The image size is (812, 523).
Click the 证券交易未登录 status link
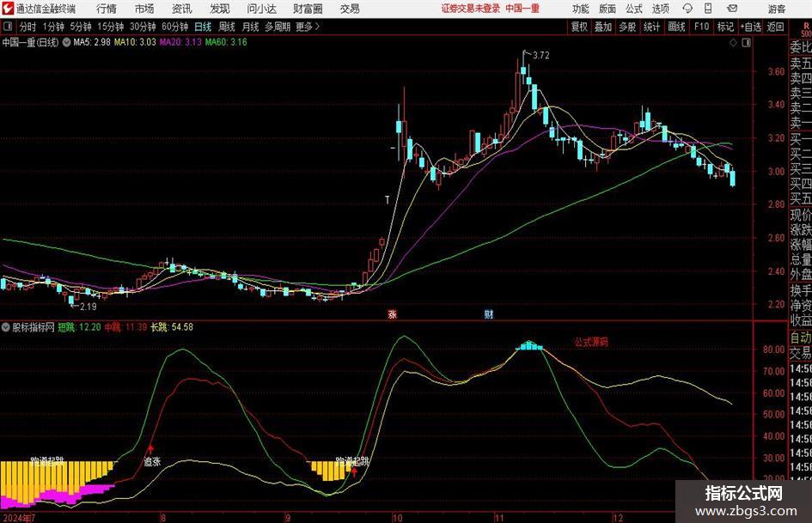(471, 9)
